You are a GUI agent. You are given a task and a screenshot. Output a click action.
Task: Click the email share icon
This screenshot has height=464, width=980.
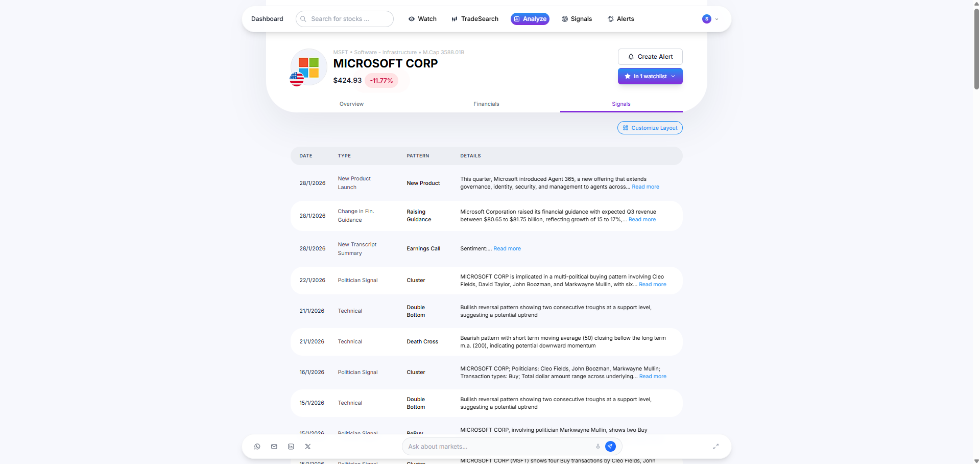(274, 447)
